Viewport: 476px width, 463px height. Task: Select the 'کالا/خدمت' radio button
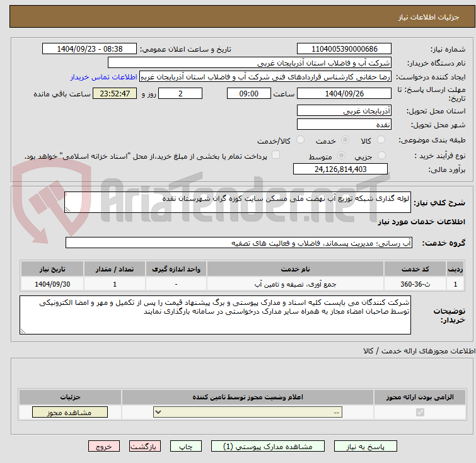(x=300, y=140)
